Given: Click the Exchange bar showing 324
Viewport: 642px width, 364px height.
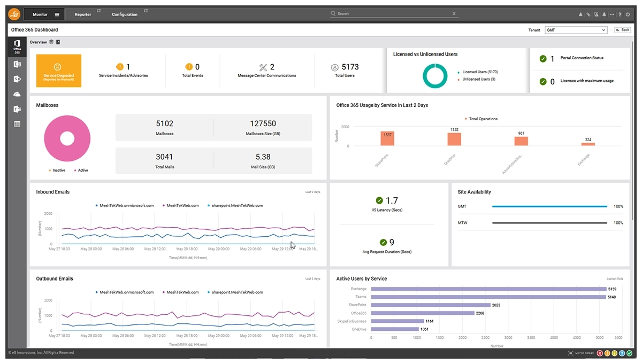Looking at the screenshot, I should (588, 144).
